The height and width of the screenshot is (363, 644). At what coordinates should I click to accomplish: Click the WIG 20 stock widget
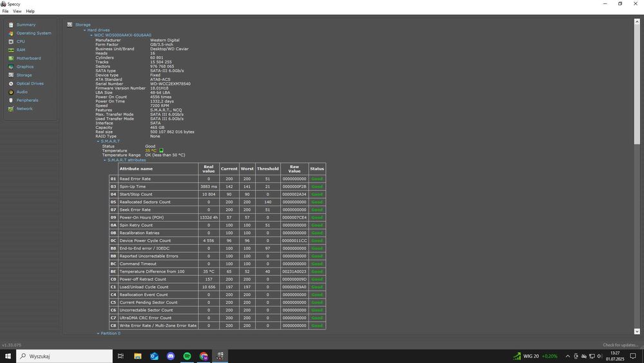pyautogui.click(x=535, y=356)
